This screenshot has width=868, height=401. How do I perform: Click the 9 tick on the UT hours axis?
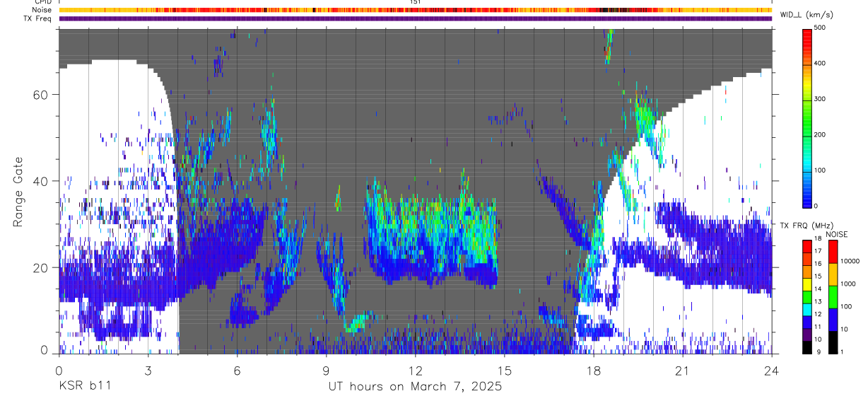tap(326, 370)
